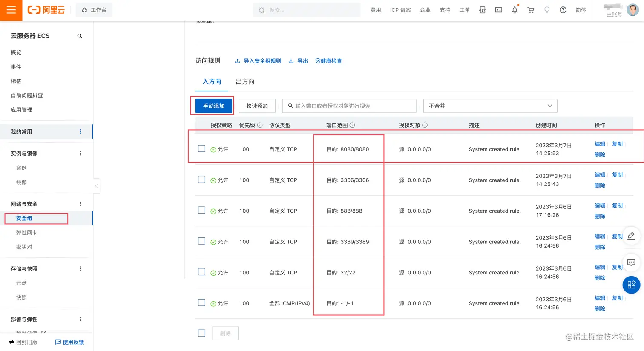Check the box for port 22/22 rule

pyautogui.click(x=202, y=272)
